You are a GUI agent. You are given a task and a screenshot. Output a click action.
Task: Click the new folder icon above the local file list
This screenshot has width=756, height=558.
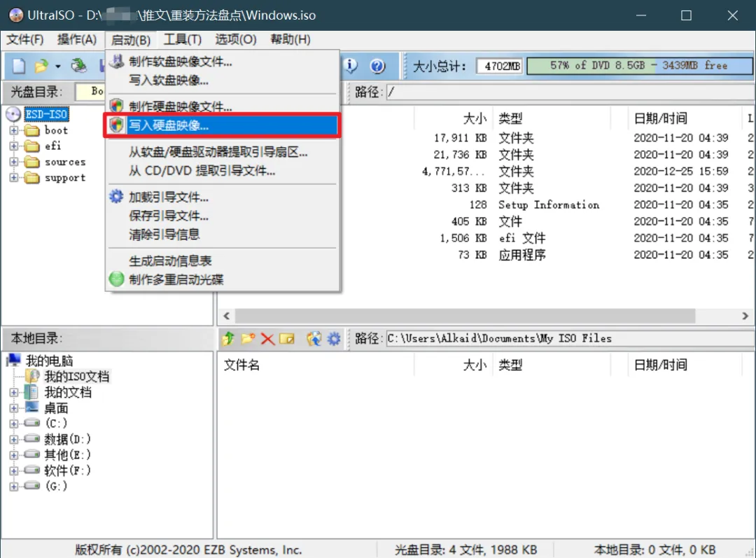coord(248,338)
